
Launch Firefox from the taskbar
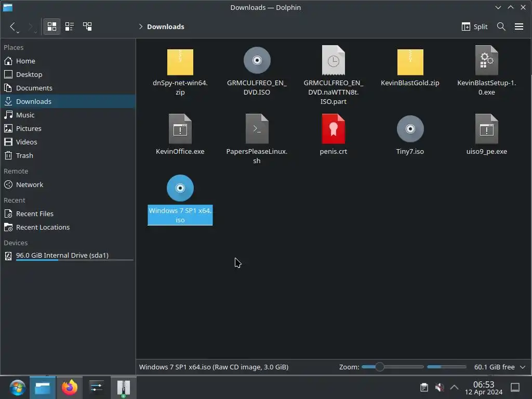point(70,388)
